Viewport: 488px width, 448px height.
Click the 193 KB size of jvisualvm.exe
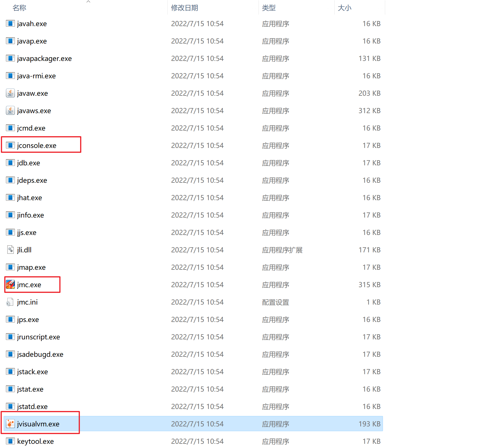369,424
